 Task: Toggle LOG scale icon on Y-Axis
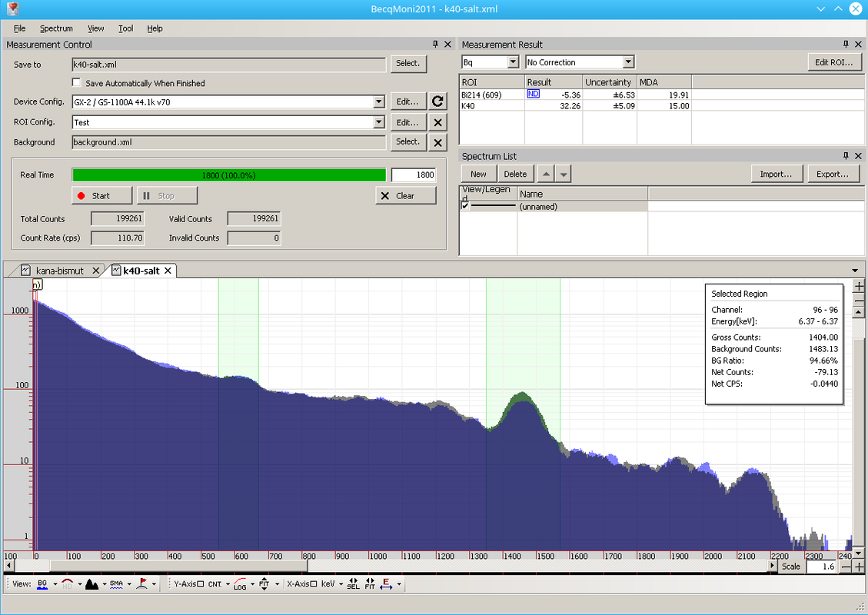(240, 584)
